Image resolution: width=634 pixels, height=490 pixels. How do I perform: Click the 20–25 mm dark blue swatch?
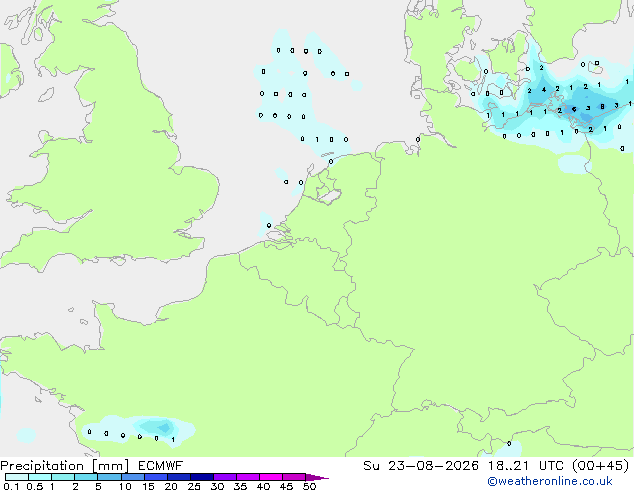click(179, 477)
